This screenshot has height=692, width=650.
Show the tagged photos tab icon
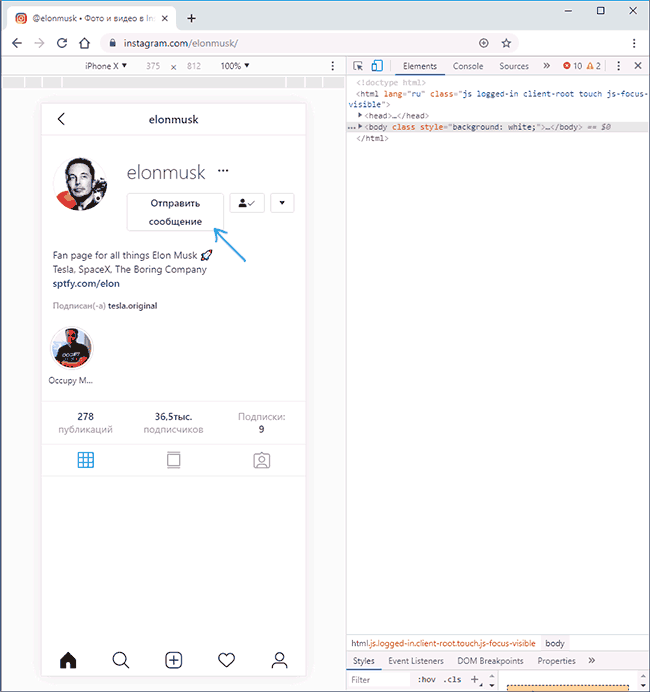pyautogui.click(x=261, y=460)
